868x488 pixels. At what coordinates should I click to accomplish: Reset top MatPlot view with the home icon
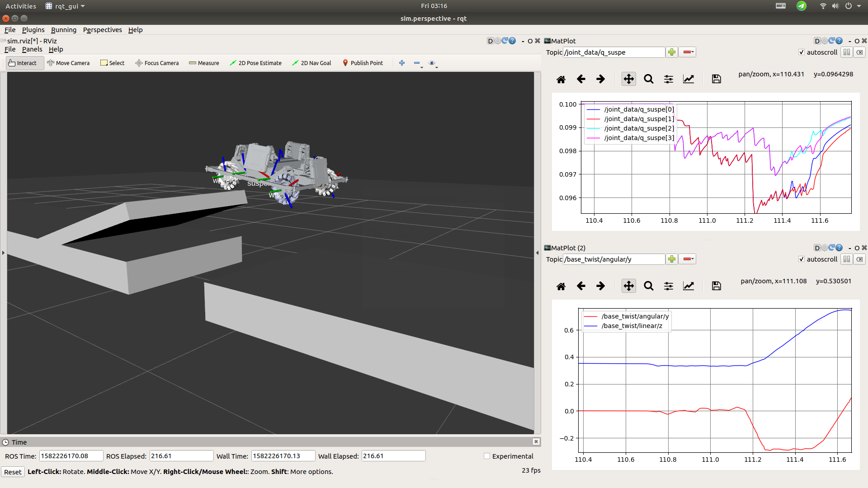[x=561, y=79]
